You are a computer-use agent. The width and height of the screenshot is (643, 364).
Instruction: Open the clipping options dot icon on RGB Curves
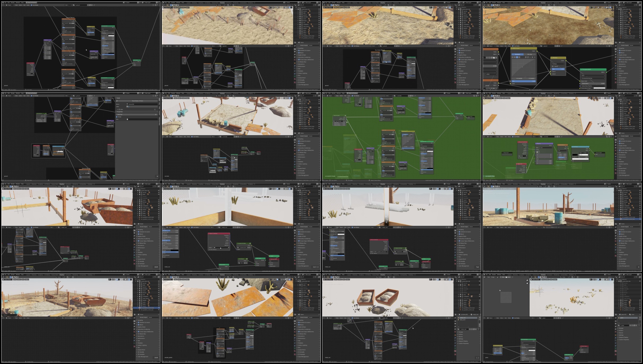[532, 57]
